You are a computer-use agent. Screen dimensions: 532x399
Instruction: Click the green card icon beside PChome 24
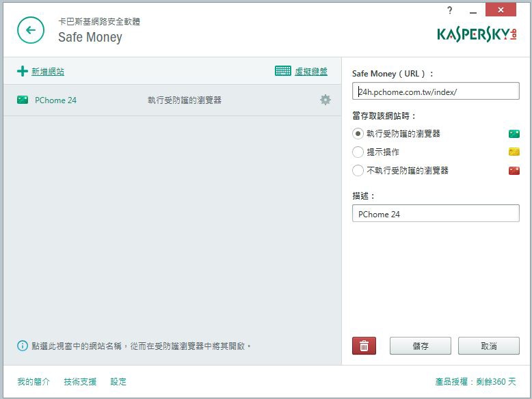[x=23, y=100]
